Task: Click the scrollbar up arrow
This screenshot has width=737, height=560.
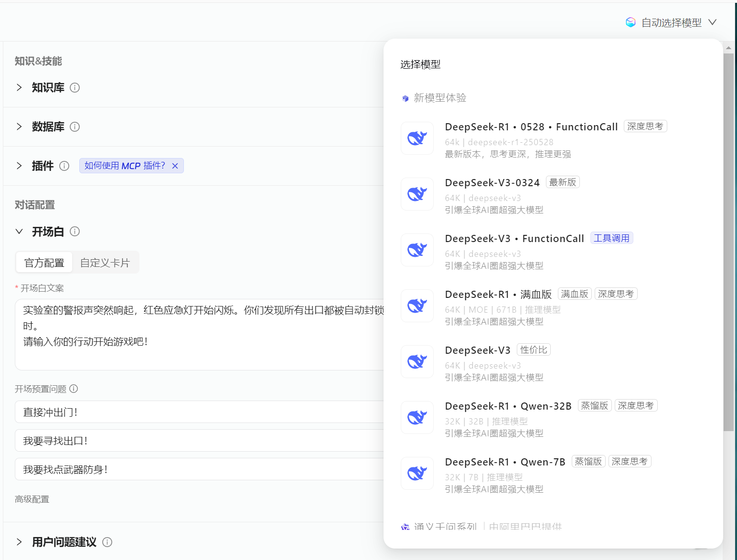Action: [728, 48]
